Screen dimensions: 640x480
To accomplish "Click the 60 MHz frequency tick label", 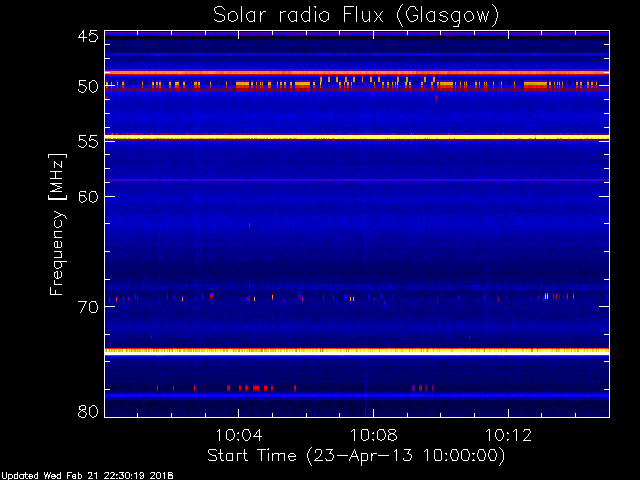I will [x=87, y=197].
